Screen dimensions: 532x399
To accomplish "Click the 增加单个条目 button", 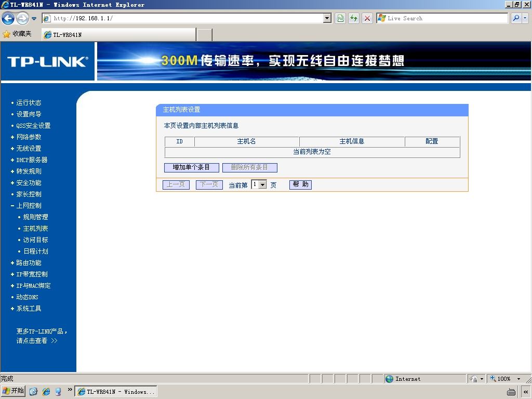I will tap(191, 168).
